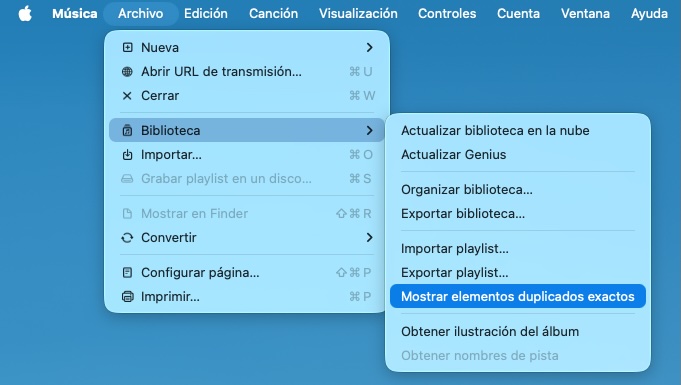Choose Obtener ilustración del álbum
The height and width of the screenshot is (385, 681).
pyautogui.click(x=518, y=332)
